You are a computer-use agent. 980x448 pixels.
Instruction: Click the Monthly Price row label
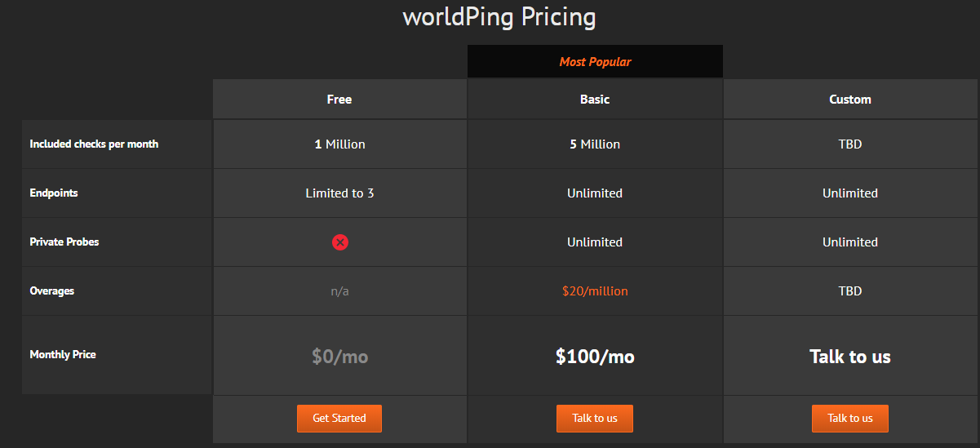click(x=63, y=355)
